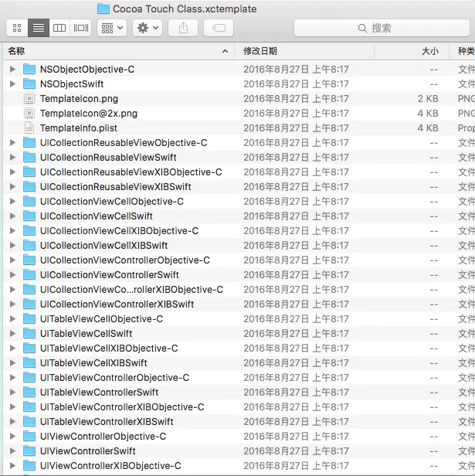Expand the NSObjectObjective-C folder
This screenshot has height=476, width=475.
[12, 70]
